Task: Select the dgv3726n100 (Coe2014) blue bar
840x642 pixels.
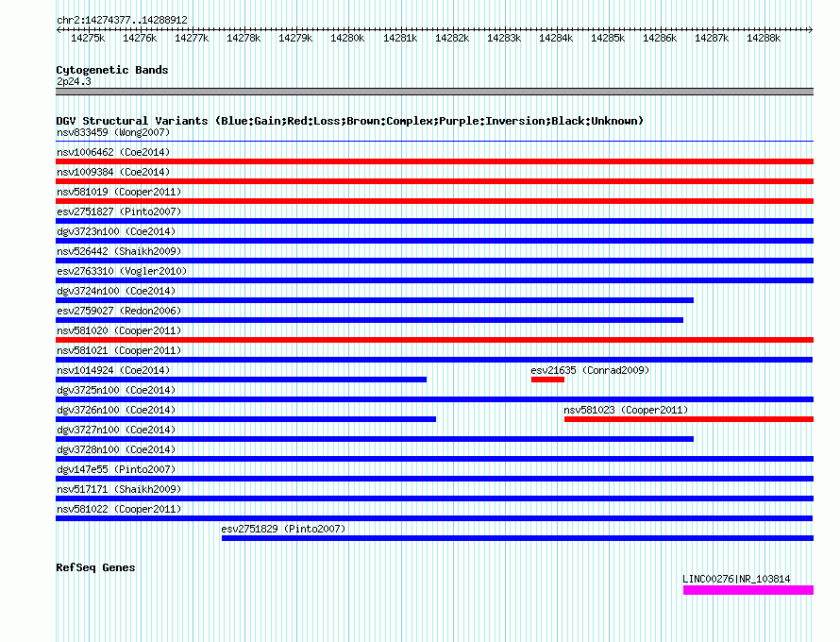Action: [x=246, y=419]
